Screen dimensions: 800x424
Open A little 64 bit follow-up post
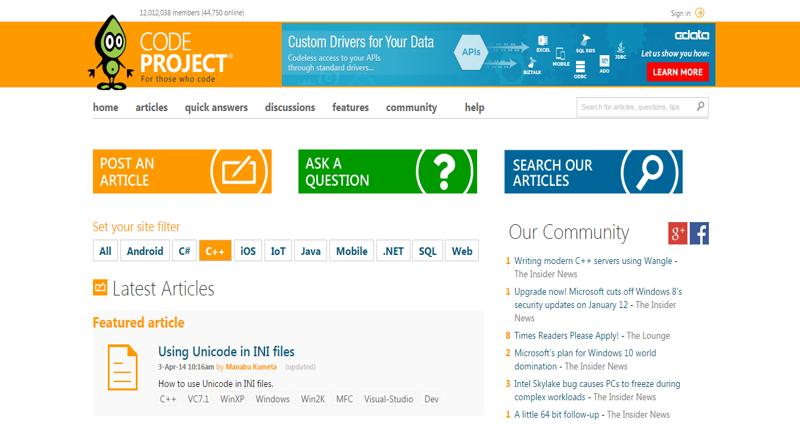(x=557, y=414)
